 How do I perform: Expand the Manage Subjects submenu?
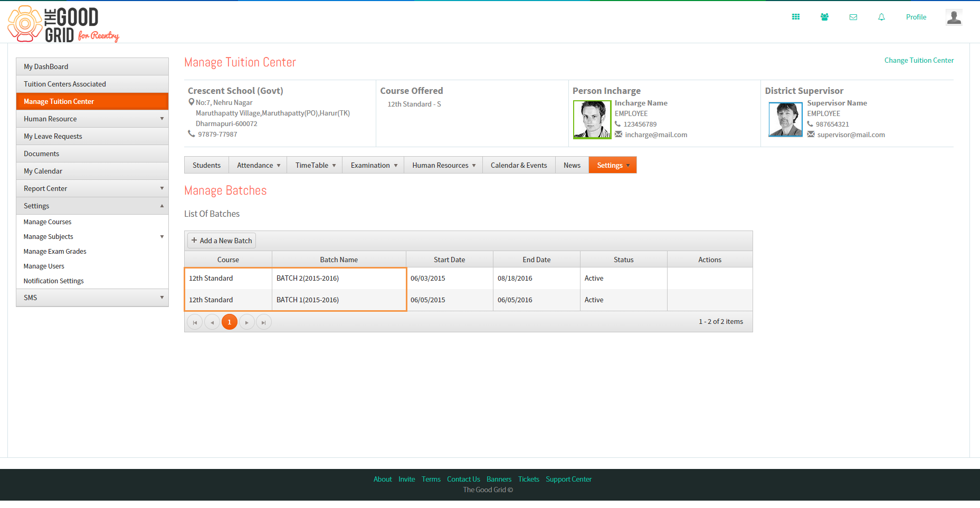point(92,236)
